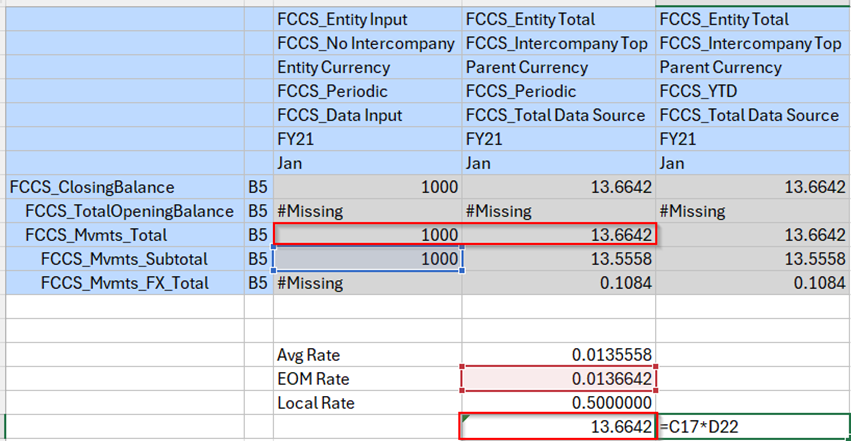Select the Local Rate label cell
Viewport: 851px width, 441px height.
[x=367, y=402]
